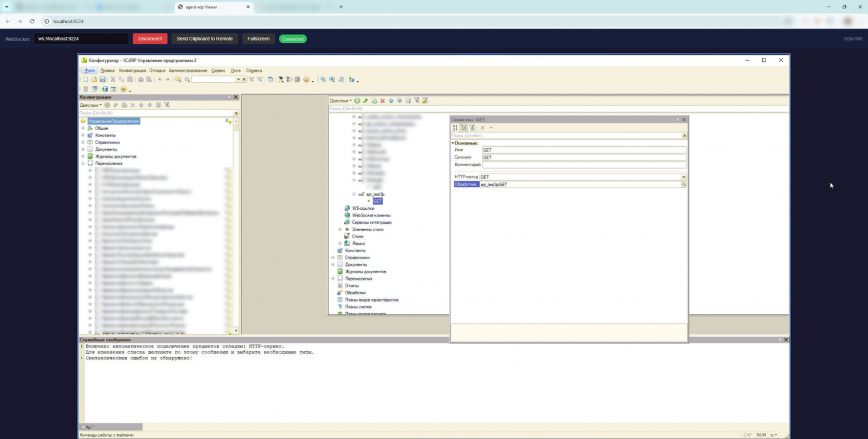The height and width of the screenshot is (439, 868).
Task: Toggle the important-properties filter in Свойства toolbar
Action: 472,128
